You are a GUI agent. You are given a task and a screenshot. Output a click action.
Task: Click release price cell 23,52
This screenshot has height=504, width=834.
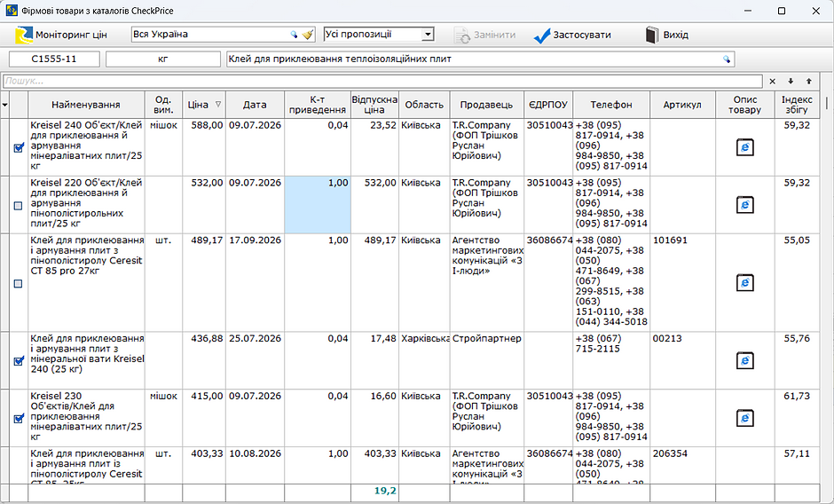pyautogui.click(x=374, y=147)
